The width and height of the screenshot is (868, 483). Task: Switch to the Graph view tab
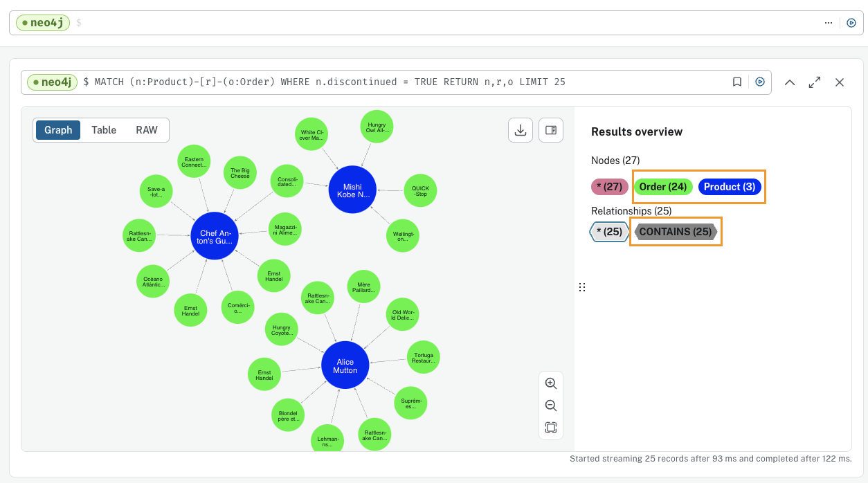(x=58, y=130)
